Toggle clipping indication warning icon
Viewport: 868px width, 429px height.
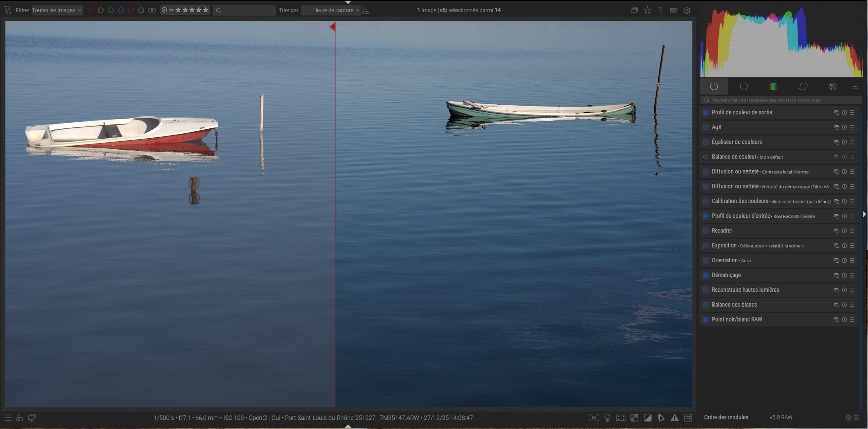648,417
